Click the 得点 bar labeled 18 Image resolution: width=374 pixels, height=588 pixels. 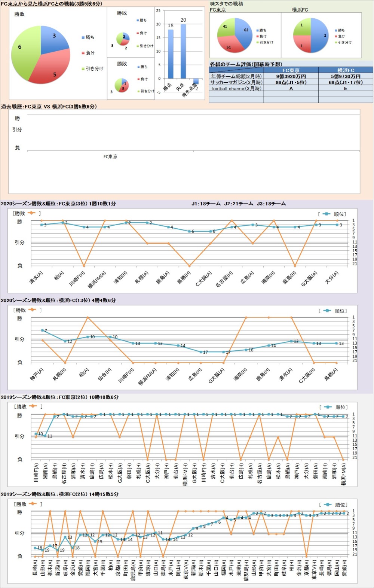171,54
